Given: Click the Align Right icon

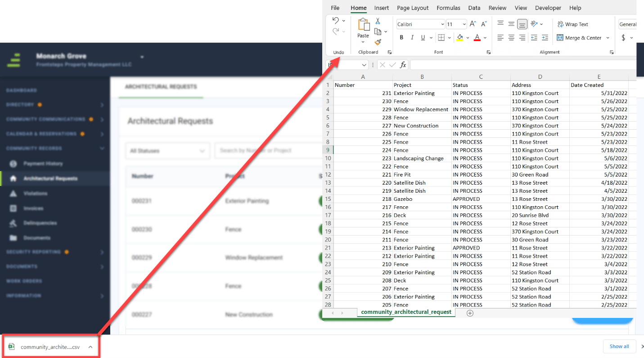Looking at the screenshot, I should (522, 38).
